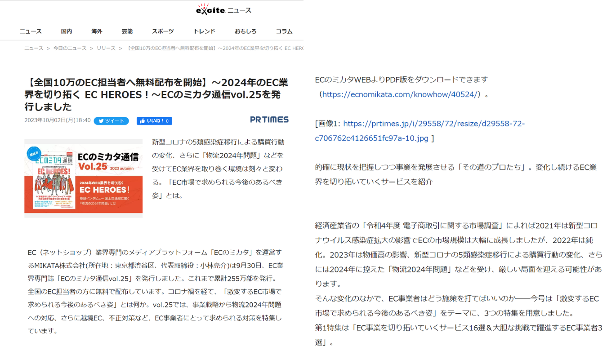
Task: Open the article title breadcrumb link
Action: (216, 48)
